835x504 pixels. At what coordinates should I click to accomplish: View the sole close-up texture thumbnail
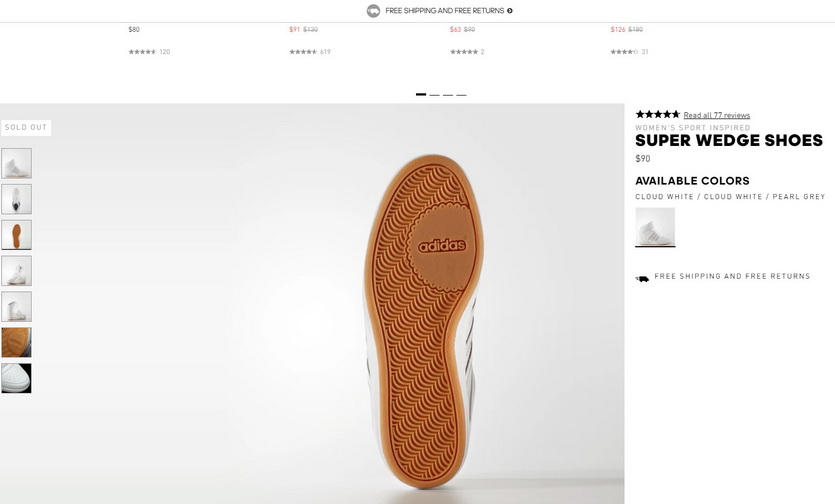click(16, 342)
